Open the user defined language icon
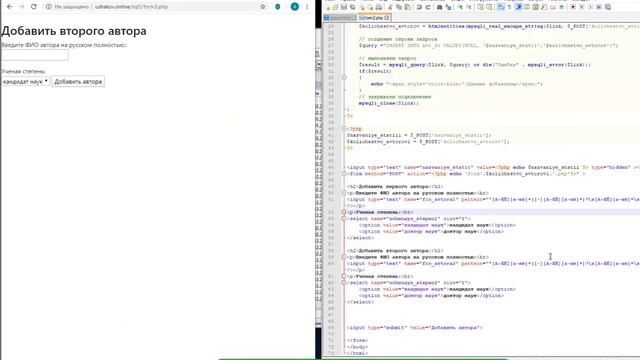Image resolution: width=640 pixels, height=360 pixels. point(527,7)
